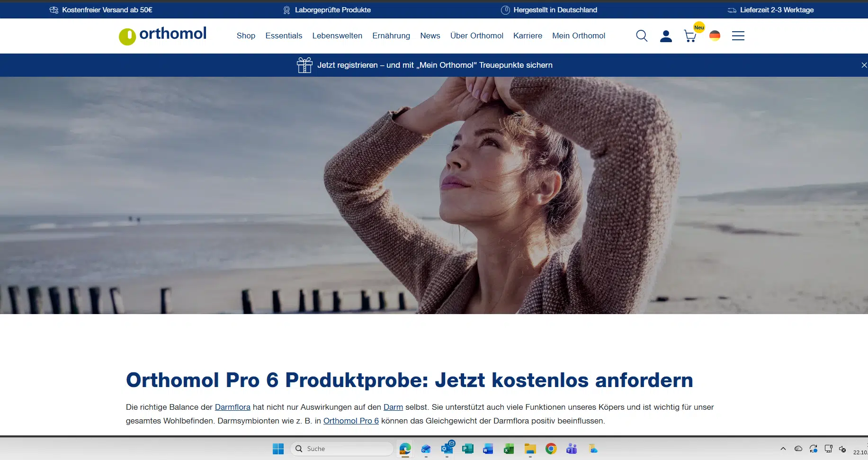Open the user account icon
The height and width of the screenshot is (460, 868).
666,36
